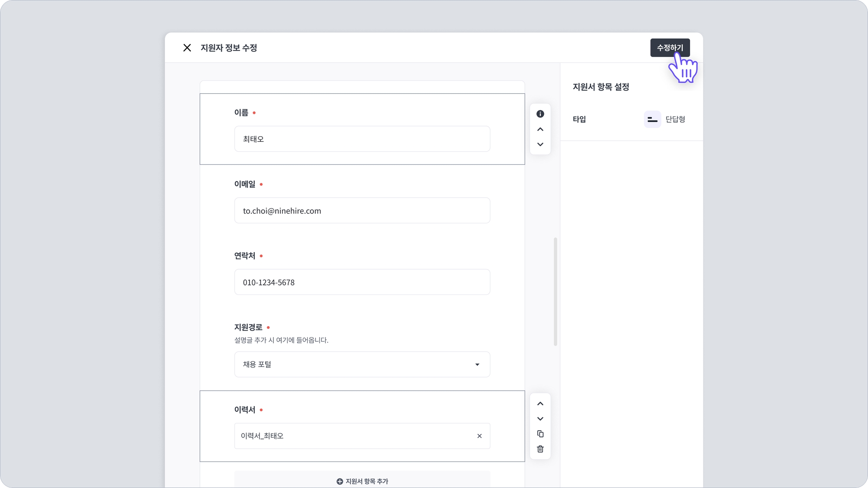Duplicate the resume item with the copy icon
Screen dimensions: 868x488
coord(540,434)
